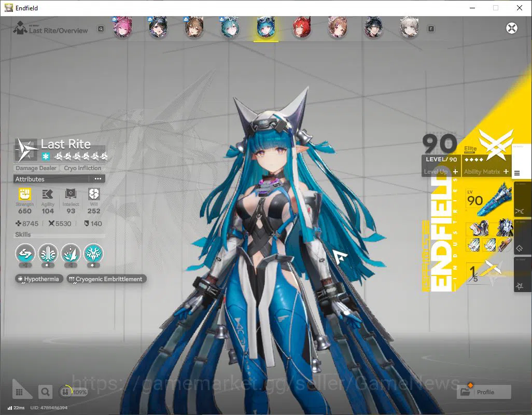Click defense value 140
The height and width of the screenshot is (415, 532).
pyautogui.click(x=93, y=224)
